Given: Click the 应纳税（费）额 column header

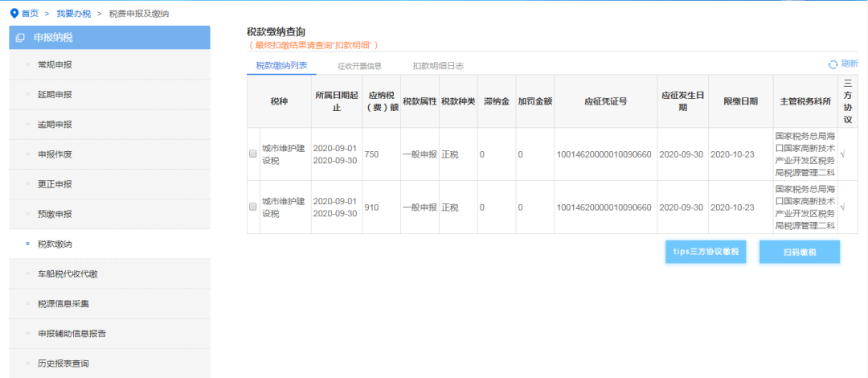Looking at the screenshot, I should coord(382,101).
